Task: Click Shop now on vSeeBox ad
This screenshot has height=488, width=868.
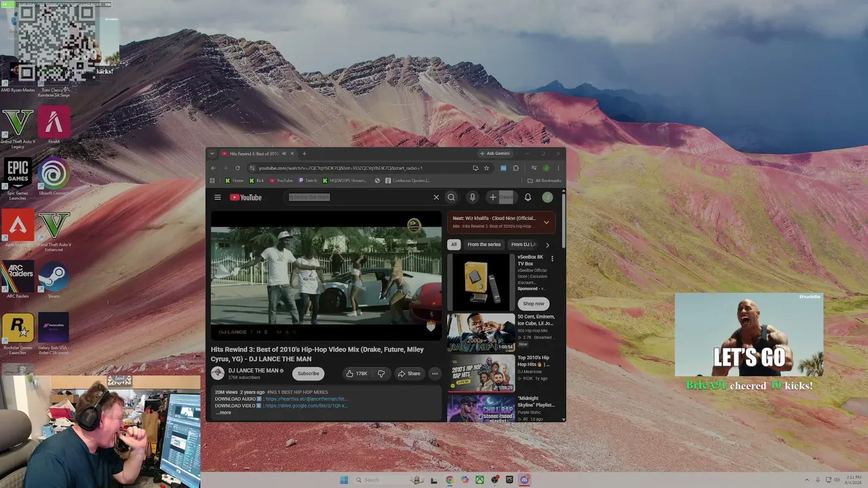Action: (x=533, y=304)
